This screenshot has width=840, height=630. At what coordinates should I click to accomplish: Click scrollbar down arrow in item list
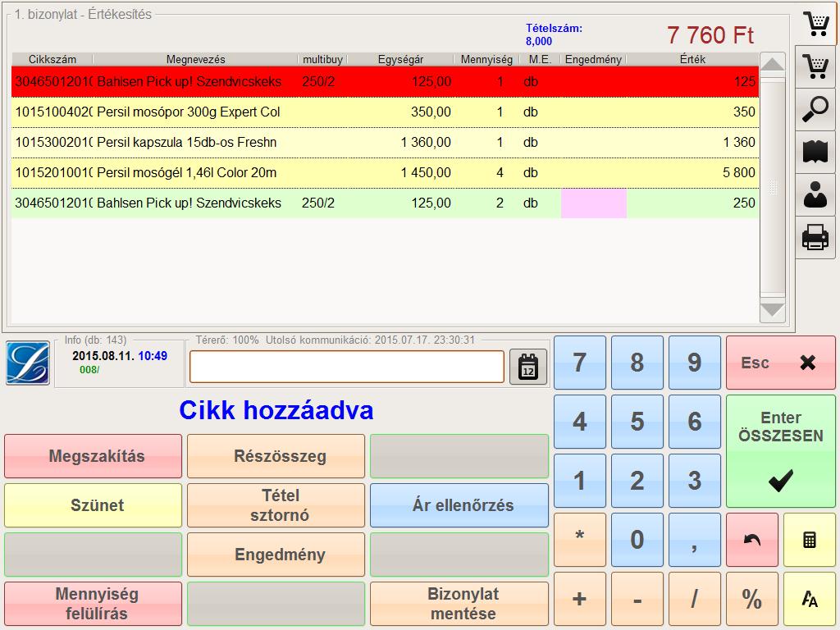click(773, 310)
